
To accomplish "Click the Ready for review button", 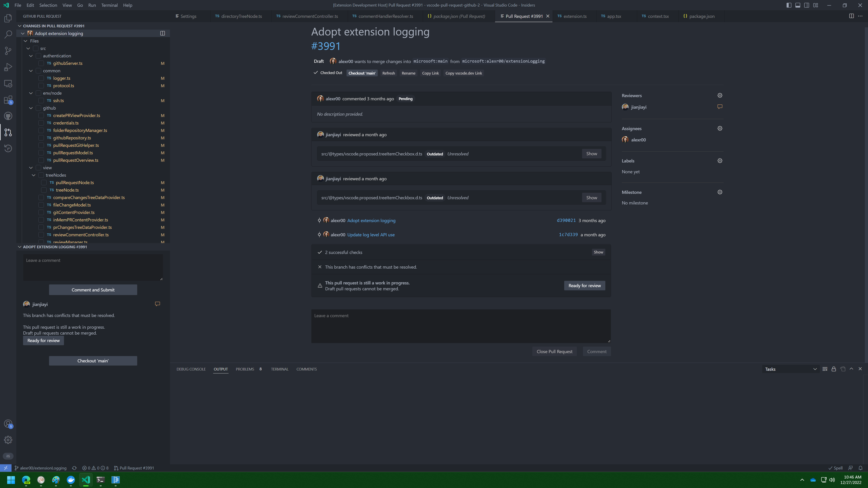I will tap(585, 285).
